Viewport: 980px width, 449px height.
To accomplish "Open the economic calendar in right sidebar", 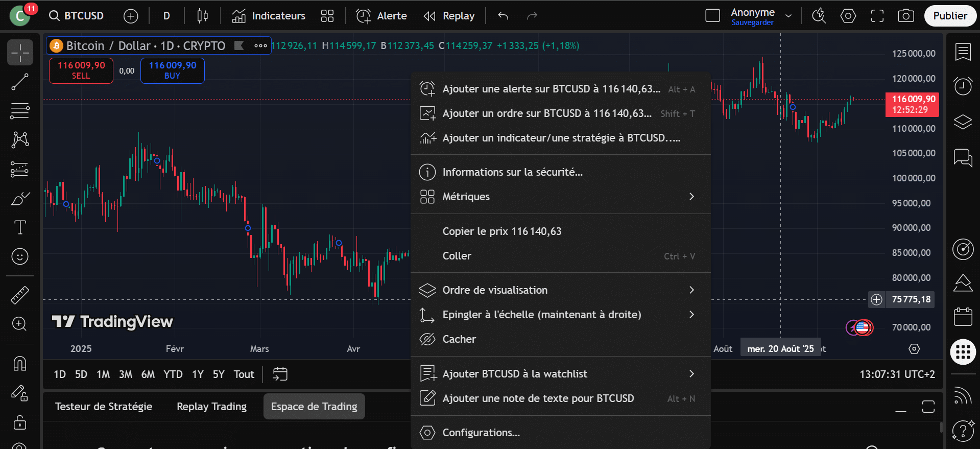I will tap(963, 317).
